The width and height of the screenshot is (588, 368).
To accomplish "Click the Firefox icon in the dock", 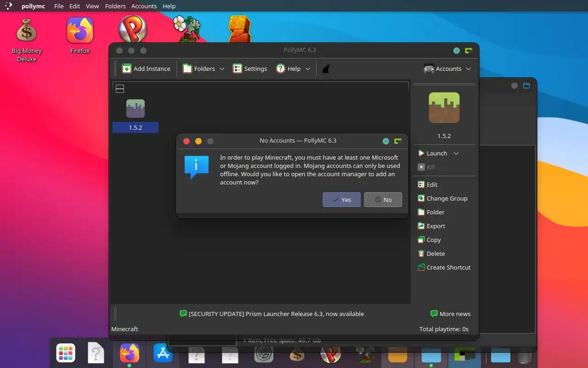I will [130, 353].
